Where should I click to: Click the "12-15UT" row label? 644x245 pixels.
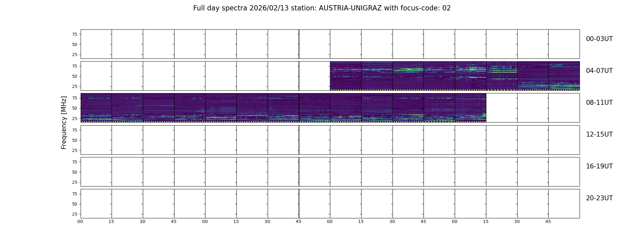599,134
